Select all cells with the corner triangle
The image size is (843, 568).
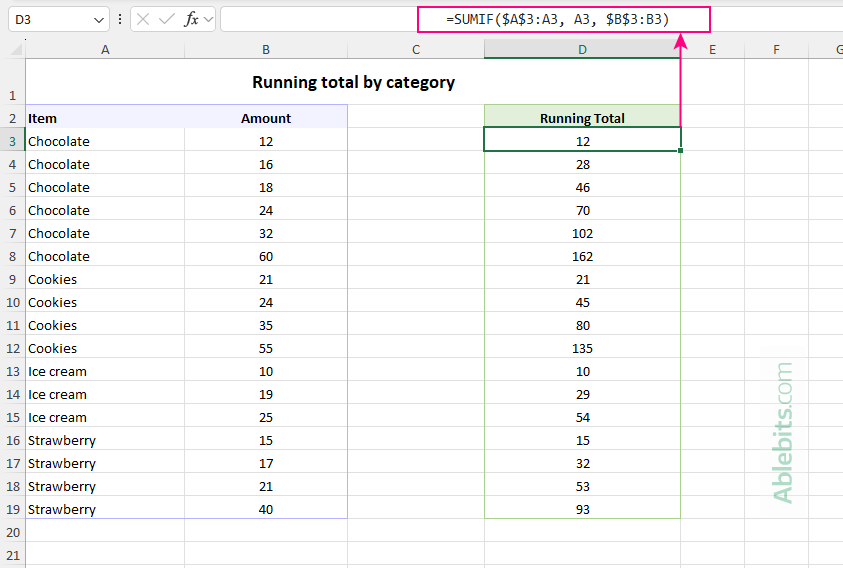click(x=16, y=49)
